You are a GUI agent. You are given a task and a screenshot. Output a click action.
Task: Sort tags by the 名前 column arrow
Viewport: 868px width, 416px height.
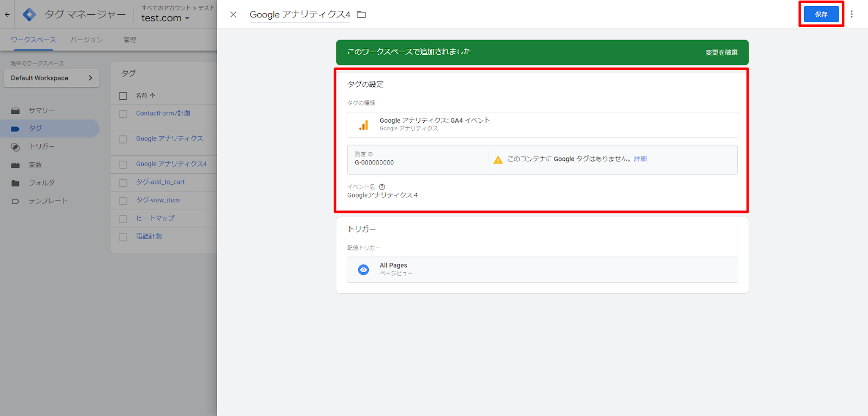coord(152,96)
